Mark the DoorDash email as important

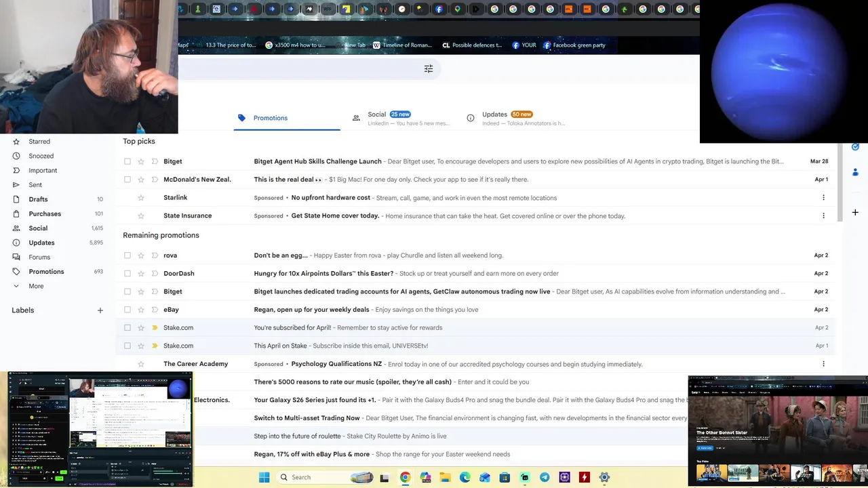155,274
